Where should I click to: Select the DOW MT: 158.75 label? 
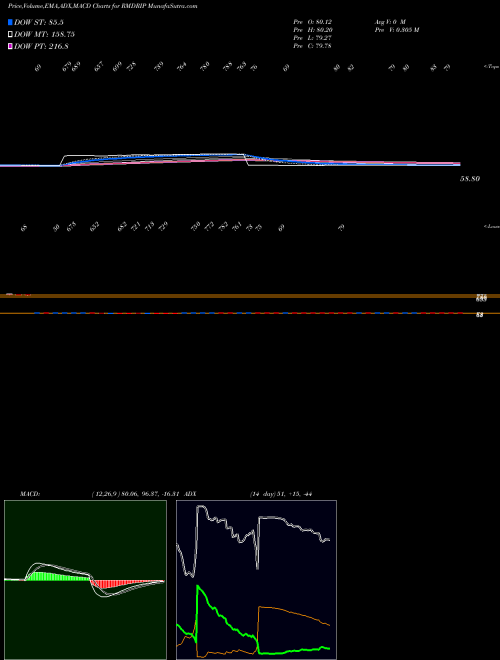45,35
